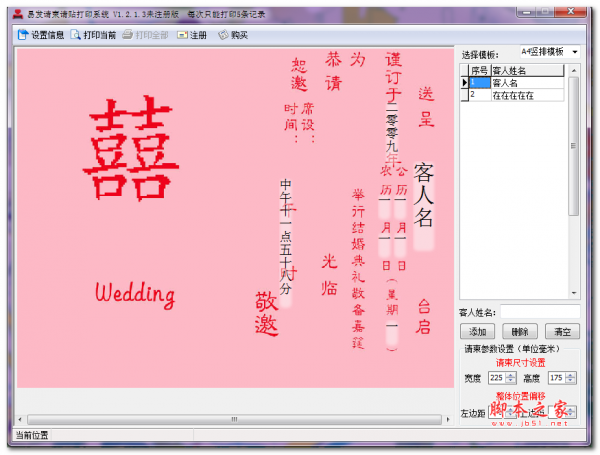Viewport: 600px width, 455px height.
Task: Open 设置信息 settings toolbar button
Action: click(x=41, y=35)
